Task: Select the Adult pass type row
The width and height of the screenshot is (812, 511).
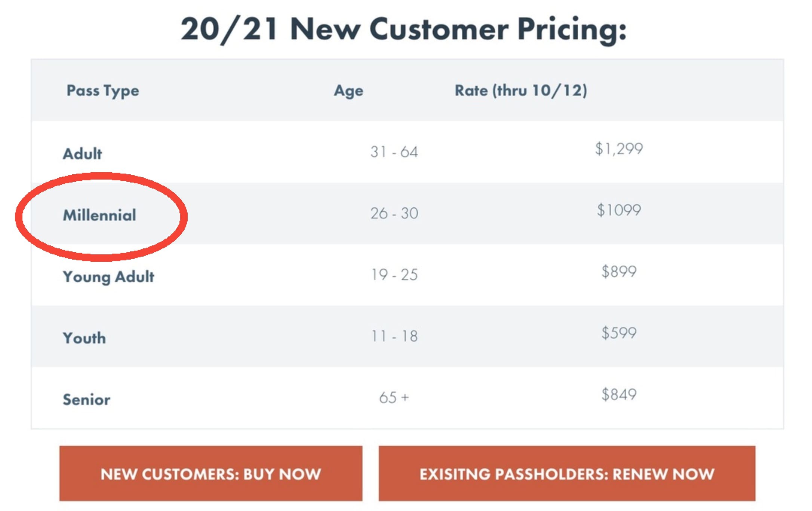Action: tap(407, 152)
